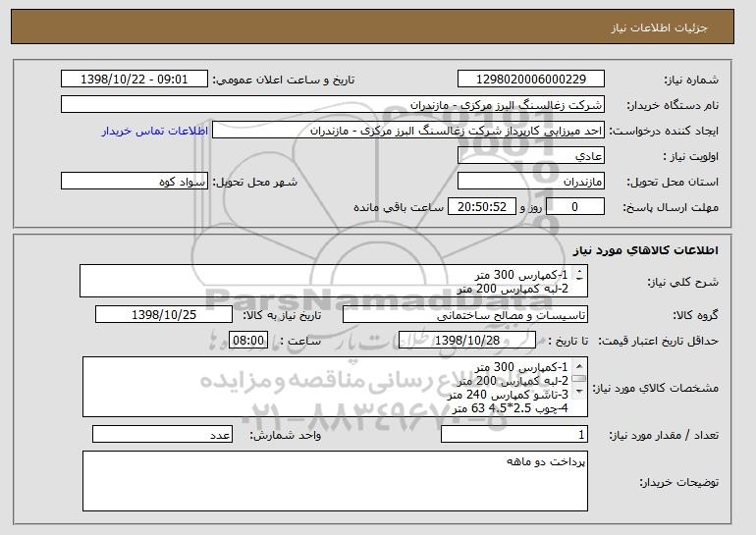This screenshot has height=535, width=756.
Task: Click the scrollbar thumb in goods specifications box
Action: point(579,379)
